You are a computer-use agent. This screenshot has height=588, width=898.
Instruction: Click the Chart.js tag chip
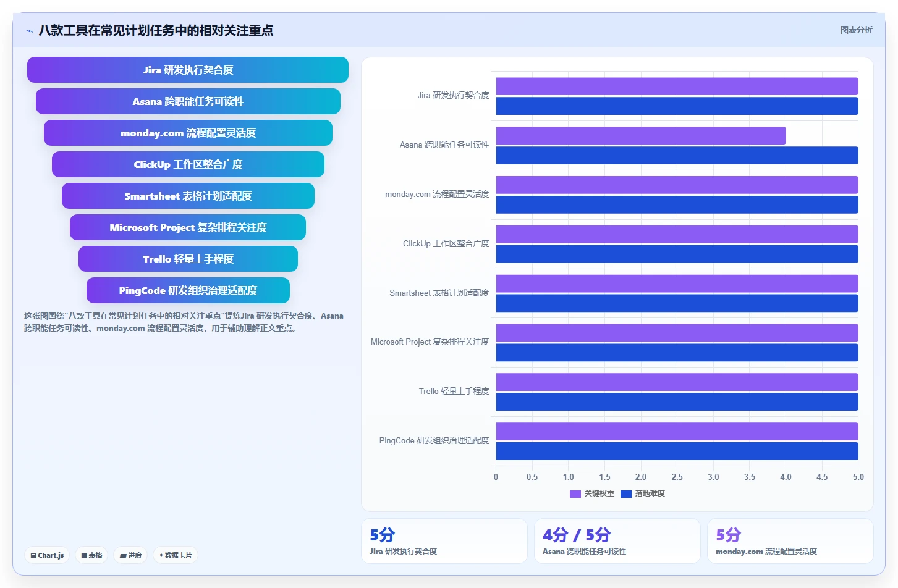click(x=47, y=555)
